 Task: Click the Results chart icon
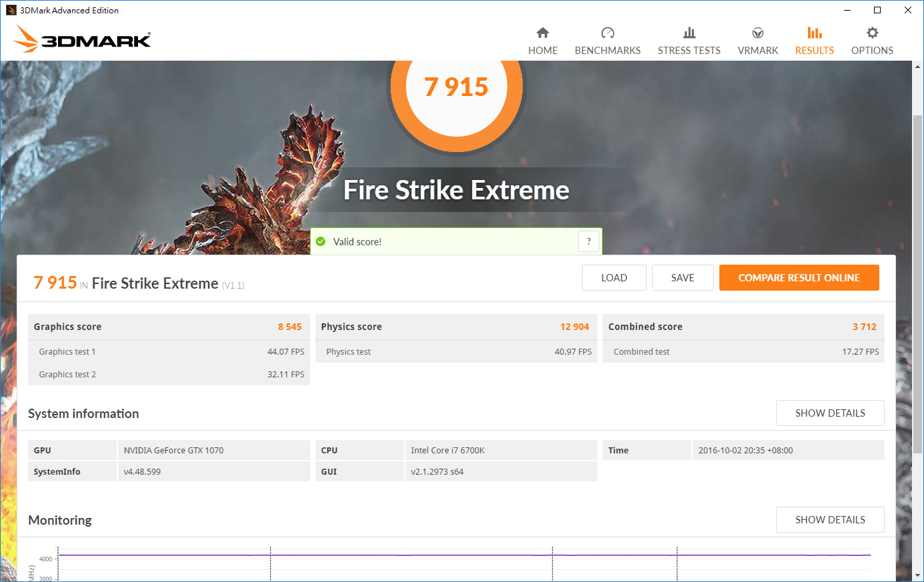tap(814, 33)
